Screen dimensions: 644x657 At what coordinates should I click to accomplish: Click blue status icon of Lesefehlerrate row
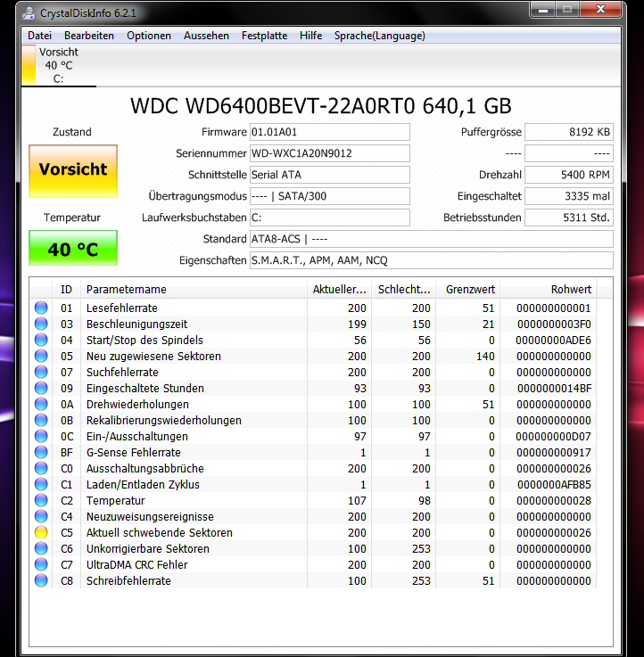tap(41, 308)
